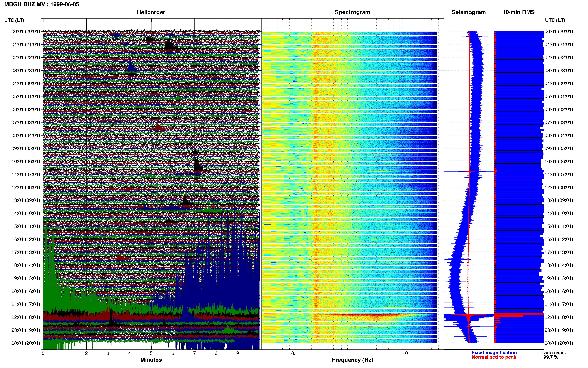Click left time label '04:01 (00:01)'
588x368 pixels.
[26, 83]
